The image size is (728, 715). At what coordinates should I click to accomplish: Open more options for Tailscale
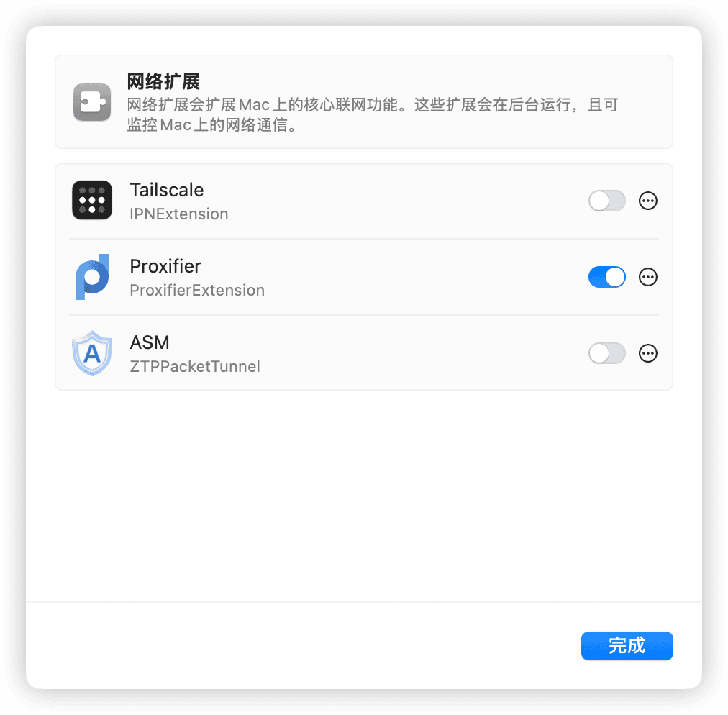point(647,201)
